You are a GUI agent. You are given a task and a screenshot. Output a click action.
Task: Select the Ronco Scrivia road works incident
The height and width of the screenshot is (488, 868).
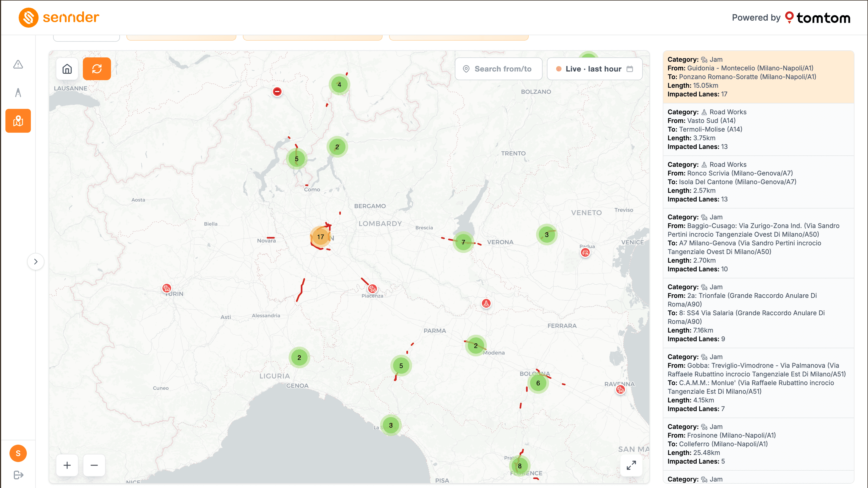coord(758,182)
